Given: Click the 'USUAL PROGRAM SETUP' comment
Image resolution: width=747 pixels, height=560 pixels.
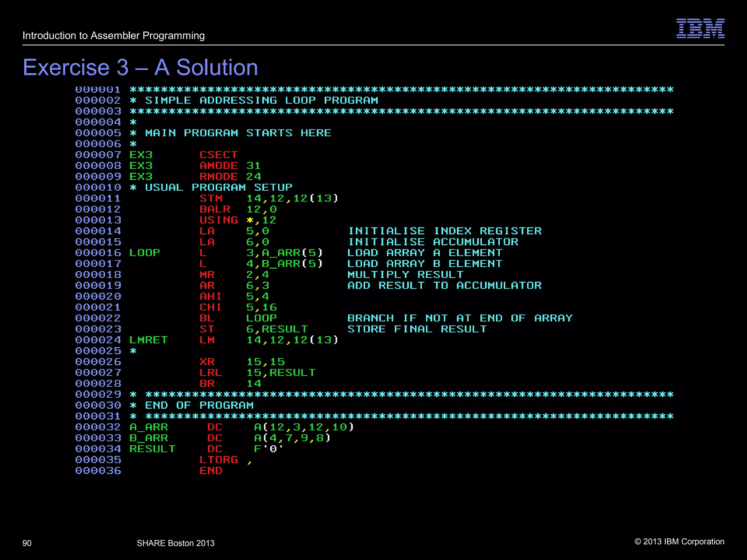Looking at the screenshot, I should pos(218,187).
